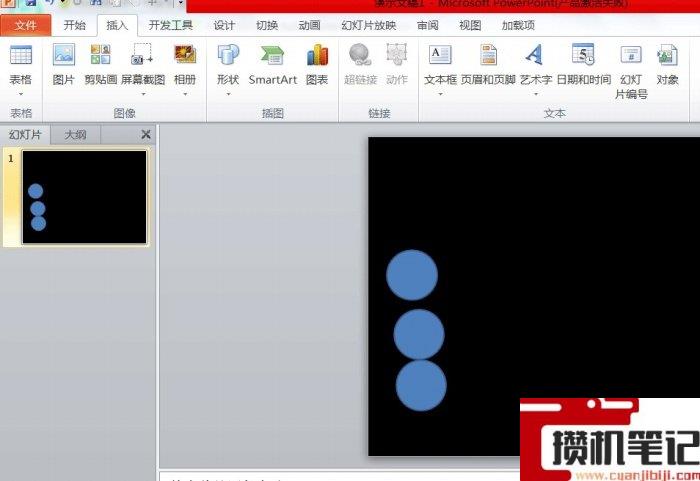Click the Save icon in quick access toolbar
Screen dimensions: 700x481
click(30, 4)
